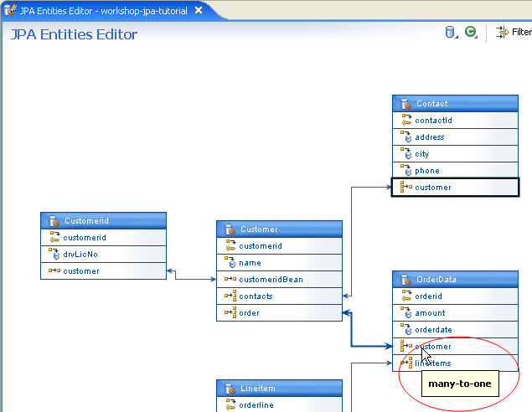Click the Lineitem entity icon
The width and height of the screenshot is (532, 412).
click(x=230, y=389)
